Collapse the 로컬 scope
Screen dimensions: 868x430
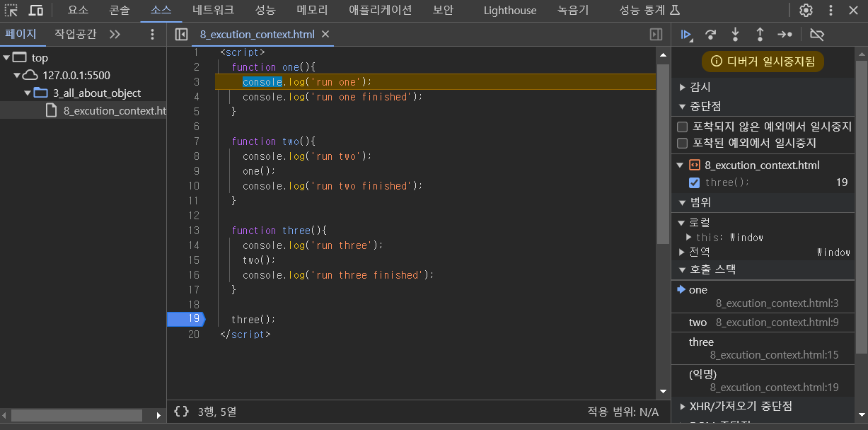coord(681,222)
